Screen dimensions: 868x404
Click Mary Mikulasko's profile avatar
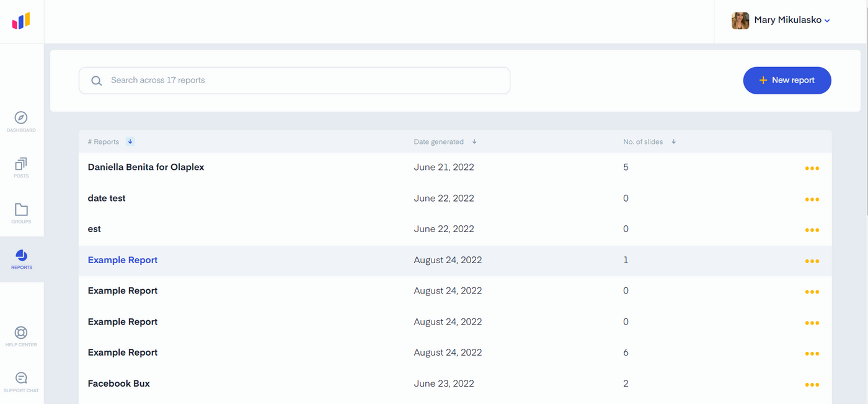(x=740, y=20)
